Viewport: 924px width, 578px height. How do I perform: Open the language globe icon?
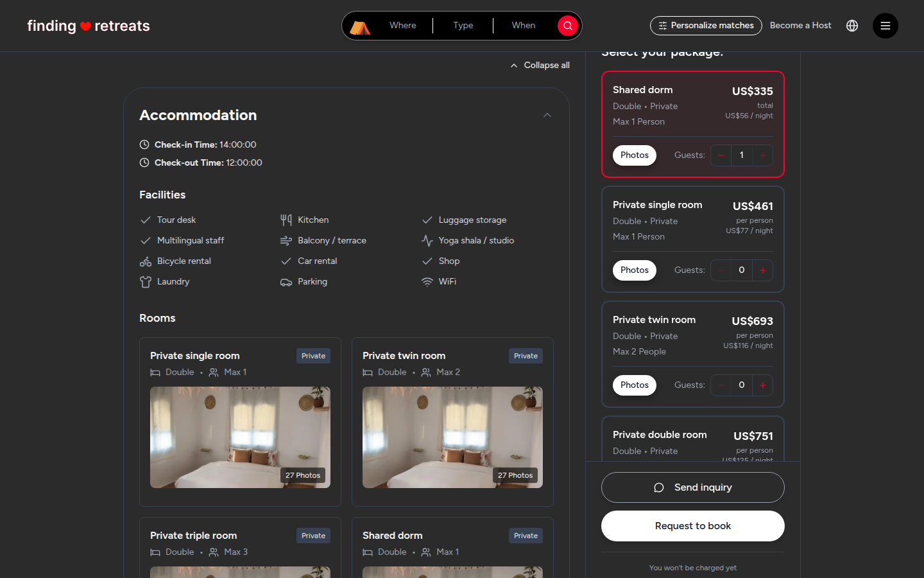pyautogui.click(x=852, y=26)
